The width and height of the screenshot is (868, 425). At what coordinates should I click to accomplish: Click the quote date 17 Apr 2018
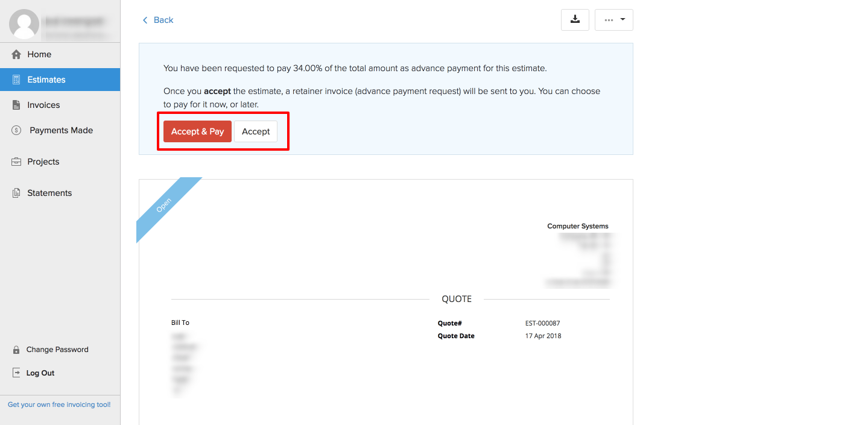543,336
